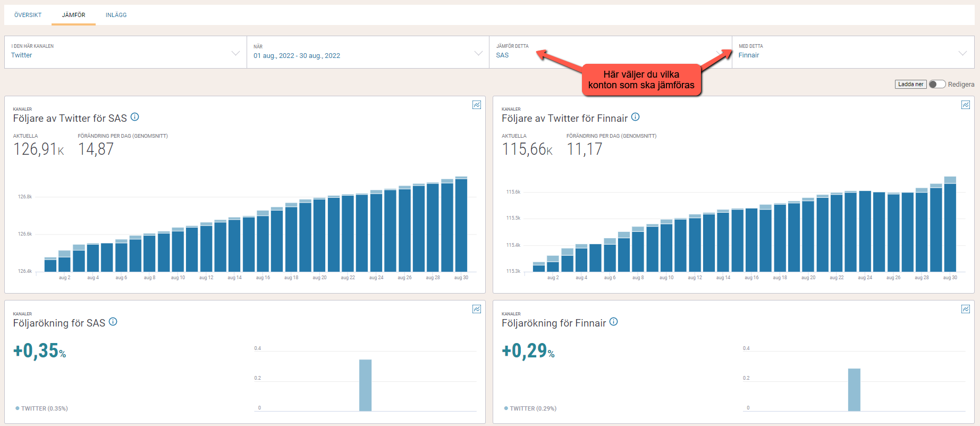Show info icon next to Följarökning för SAS
This screenshot has height=426, width=980.
coord(113,322)
